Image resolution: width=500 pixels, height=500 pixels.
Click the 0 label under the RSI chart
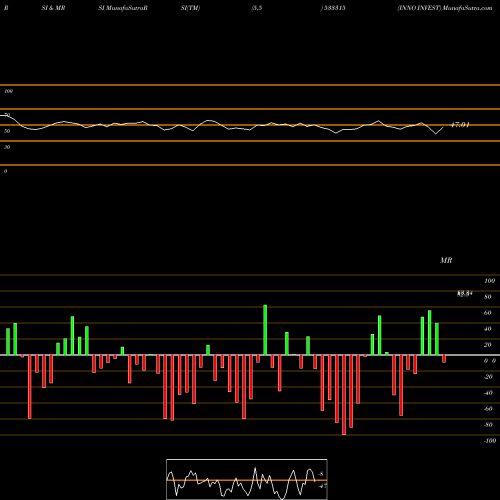click(x=5, y=171)
